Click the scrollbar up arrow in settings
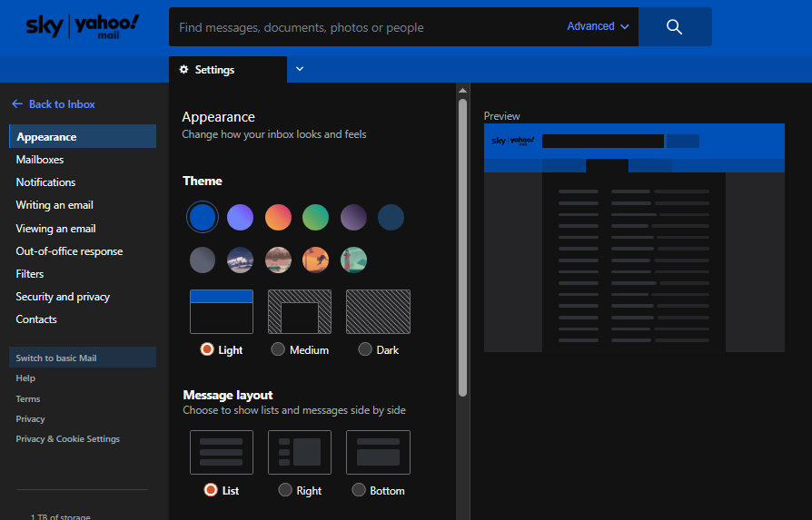The image size is (812, 520). pyautogui.click(x=462, y=91)
